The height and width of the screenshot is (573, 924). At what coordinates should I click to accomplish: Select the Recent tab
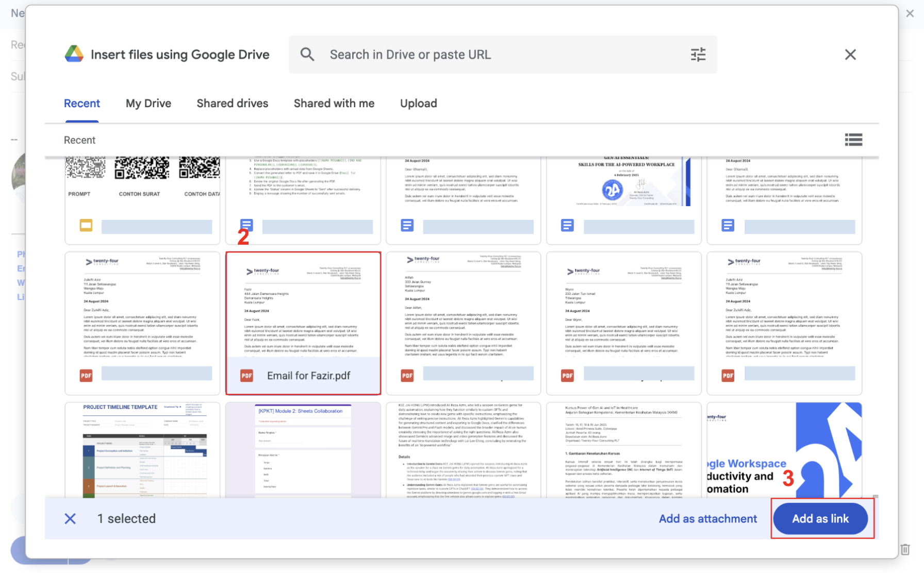pos(82,104)
